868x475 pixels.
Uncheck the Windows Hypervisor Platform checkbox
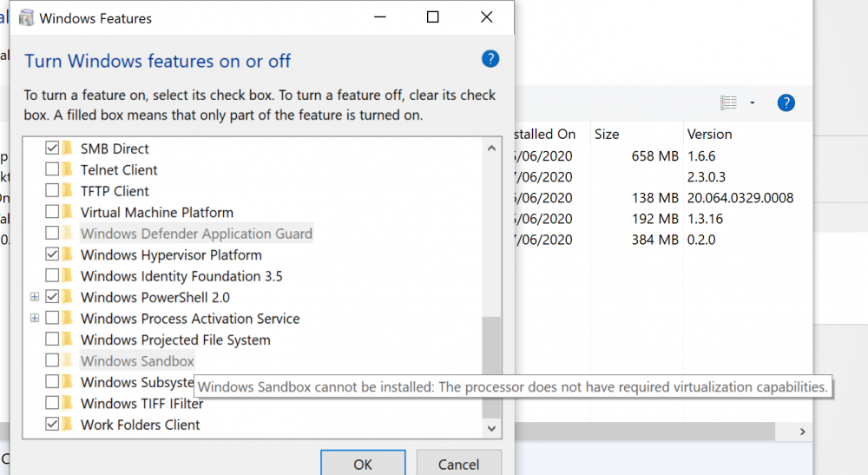tap(52, 254)
